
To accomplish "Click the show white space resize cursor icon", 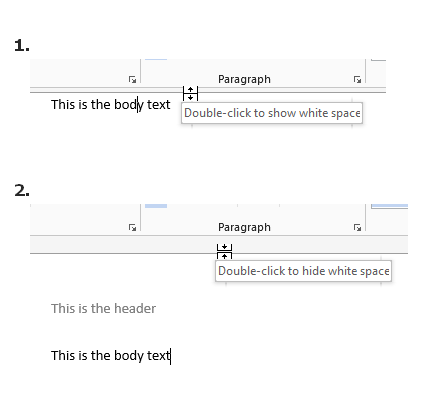I will [x=190, y=93].
